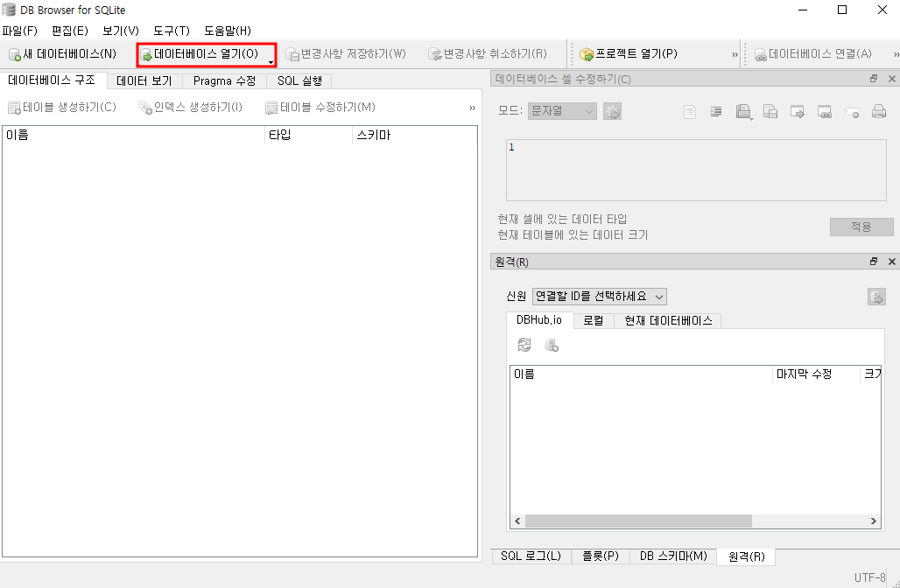
Task: Click the import-from-file window arrow icon
Action: point(798,112)
